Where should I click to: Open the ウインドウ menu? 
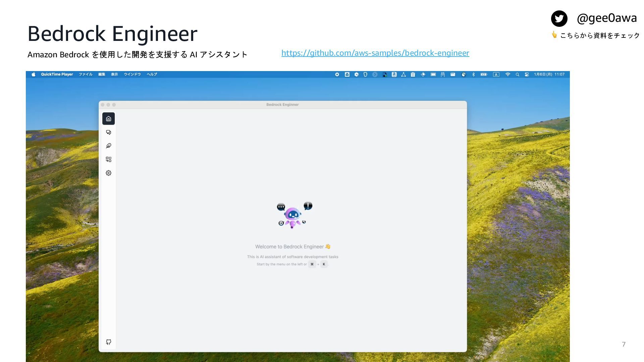pos(132,74)
